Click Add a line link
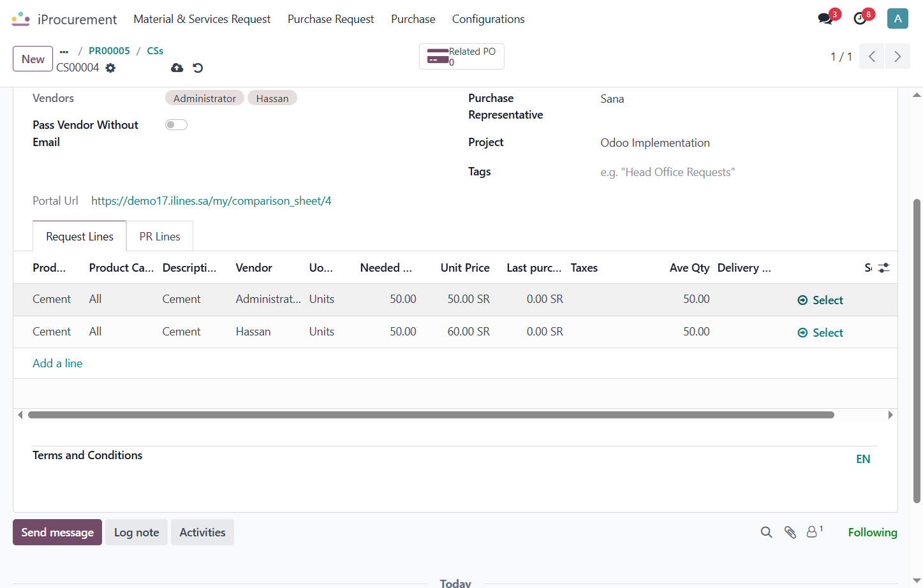Image resolution: width=923 pixels, height=588 pixels. pos(57,363)
